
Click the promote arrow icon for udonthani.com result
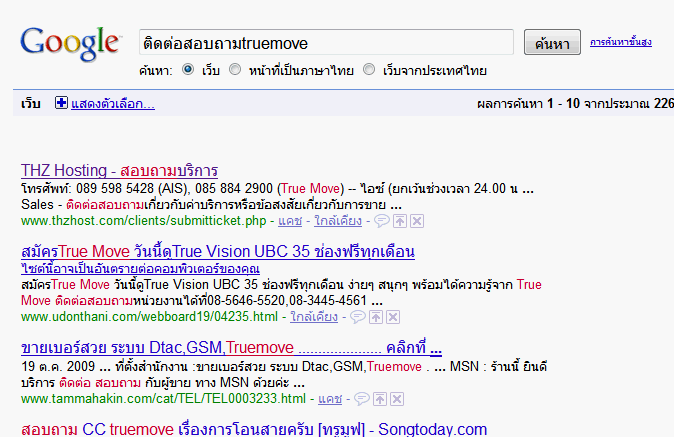tap(376, 317)
